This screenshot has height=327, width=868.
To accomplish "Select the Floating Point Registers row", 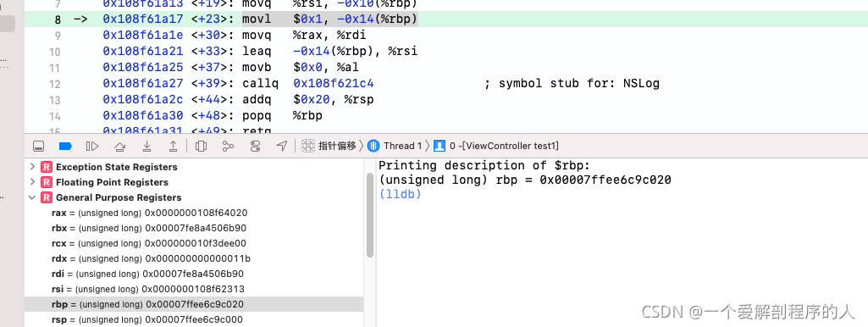I will coord(194,182).
